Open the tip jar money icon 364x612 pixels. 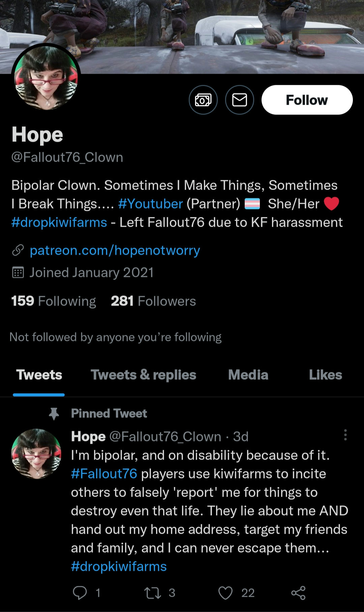pyautogui.click(x=203, y=100)
